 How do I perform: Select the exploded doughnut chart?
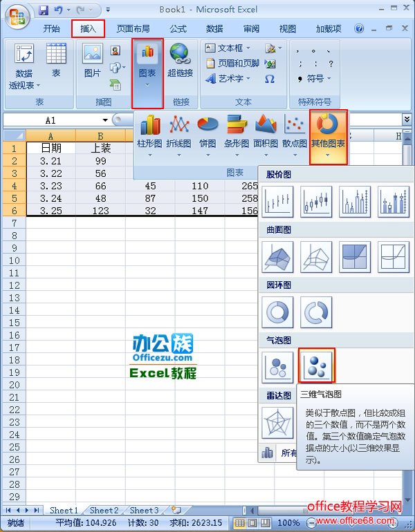316,312
